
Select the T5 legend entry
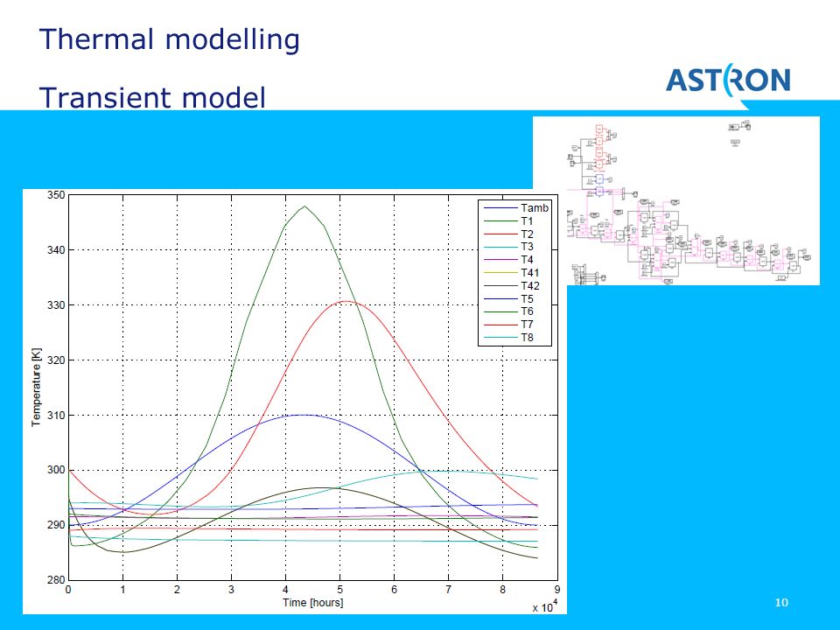coord(509,299)
